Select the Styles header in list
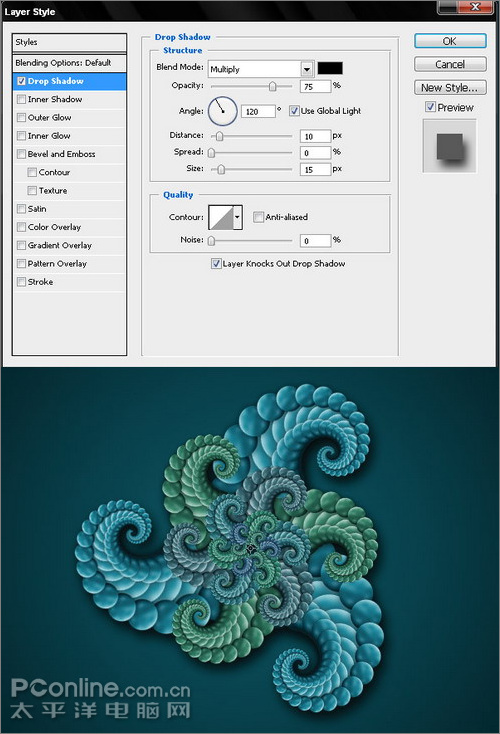Image resolution: width=500 pixels, height=734 pixels. click(x=69, y=42)
